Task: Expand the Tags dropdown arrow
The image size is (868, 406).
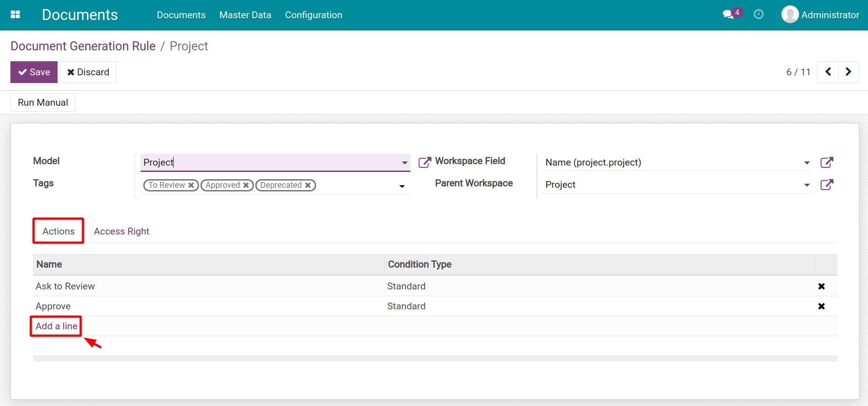Action: (402, 186)
